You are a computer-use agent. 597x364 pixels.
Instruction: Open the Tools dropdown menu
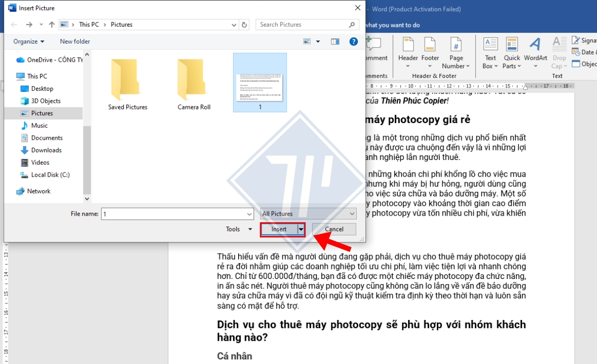tap(239, 229)
